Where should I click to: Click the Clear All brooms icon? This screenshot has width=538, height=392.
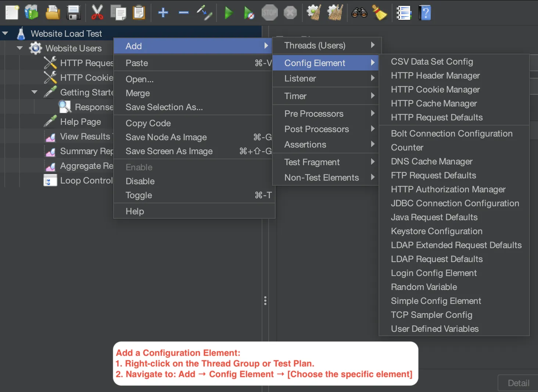(335, 12)
